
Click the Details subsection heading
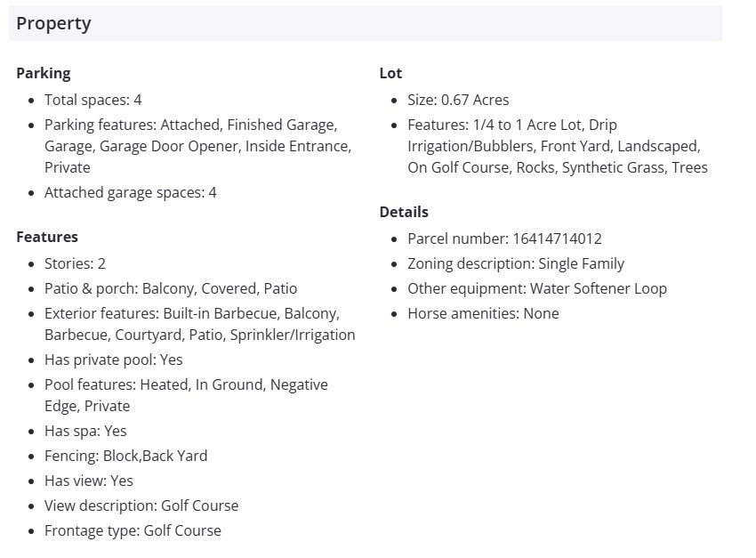click(404, 212)
